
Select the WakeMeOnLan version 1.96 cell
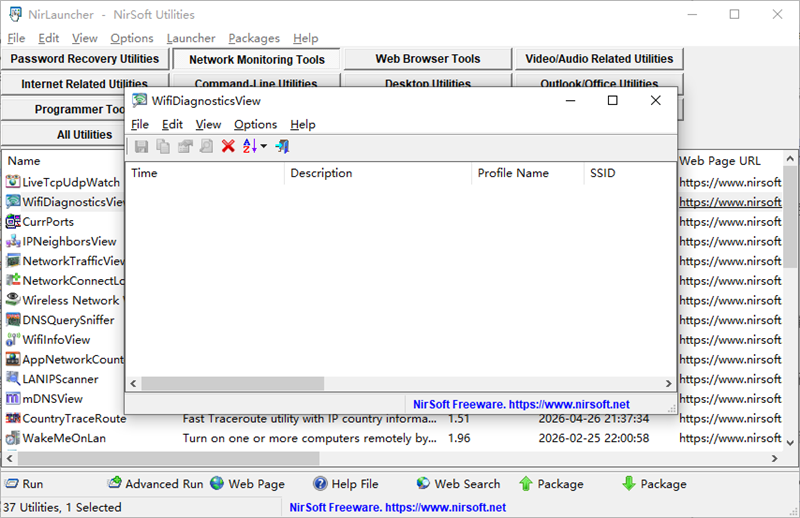tap(459, 438)
